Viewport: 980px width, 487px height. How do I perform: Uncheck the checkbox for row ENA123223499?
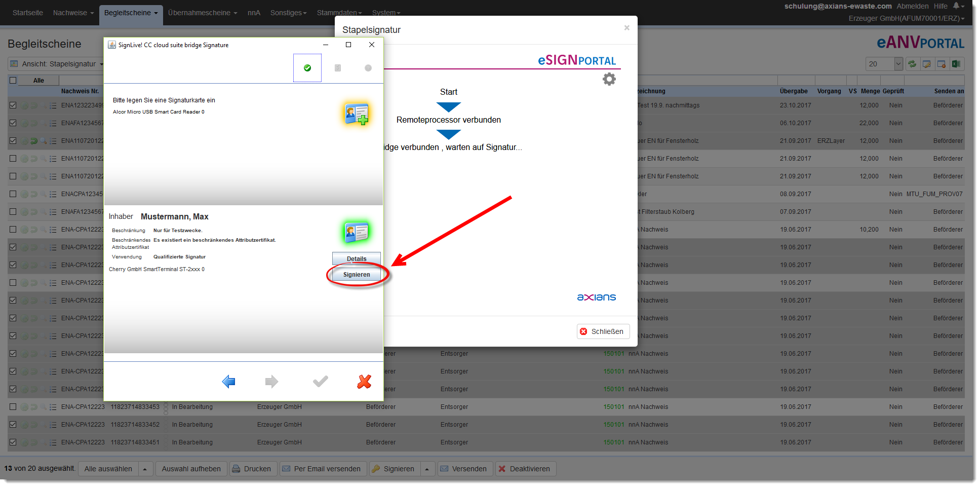click(x=13, y=105)
